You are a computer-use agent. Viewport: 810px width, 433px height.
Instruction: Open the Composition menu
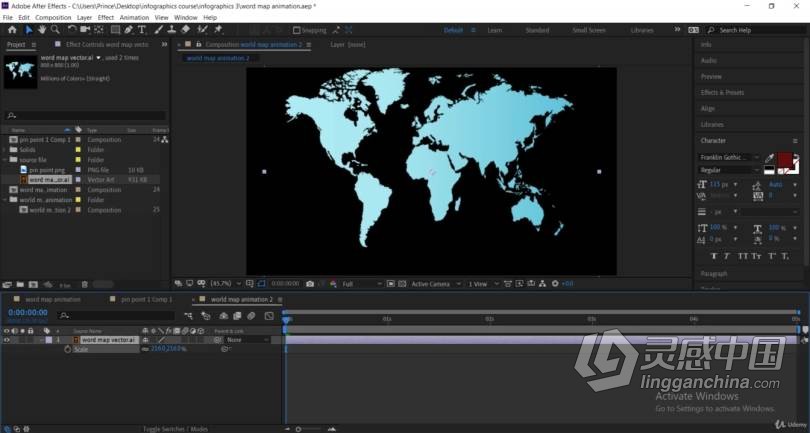[53, 18]
